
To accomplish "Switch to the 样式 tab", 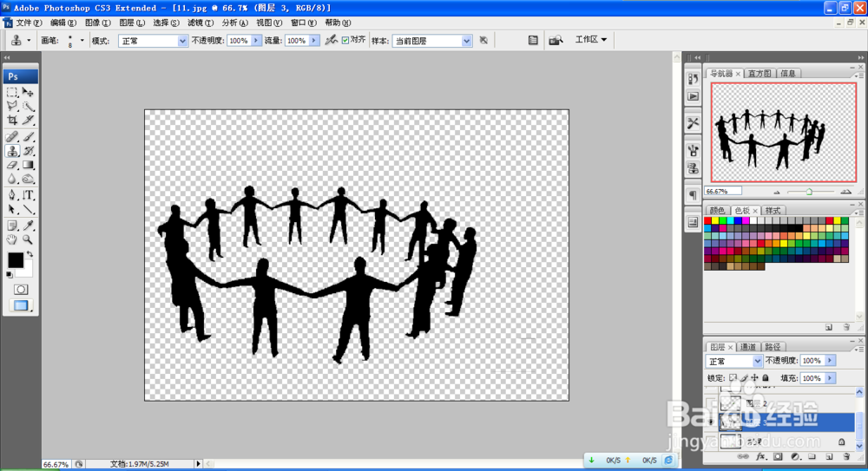I will point(773,211).
